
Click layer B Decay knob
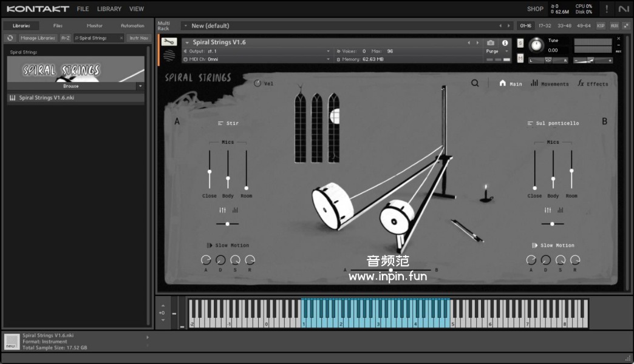point(545,260)
